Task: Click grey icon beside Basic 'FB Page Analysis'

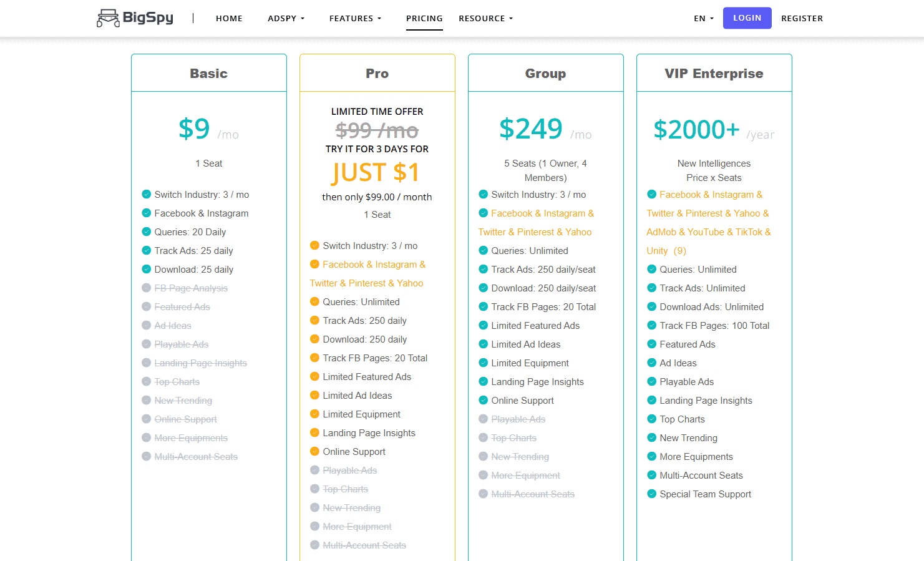Action: (x=147, y=288)
